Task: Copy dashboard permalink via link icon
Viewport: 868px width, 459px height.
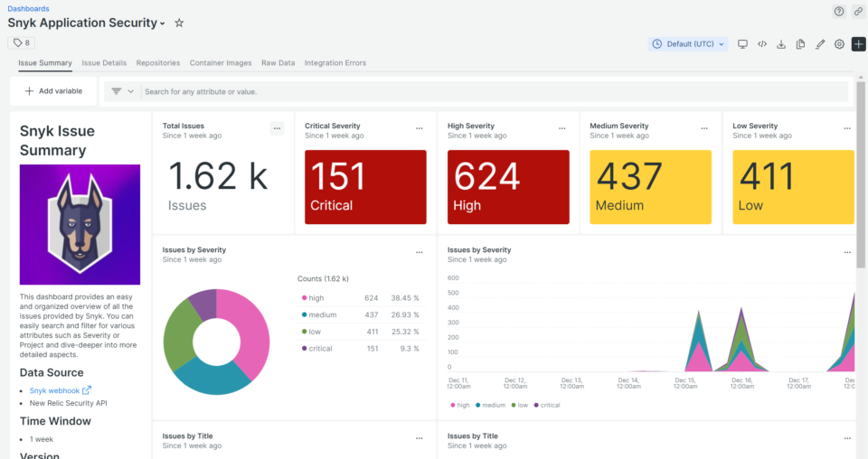Action: (x=858, y=12)
